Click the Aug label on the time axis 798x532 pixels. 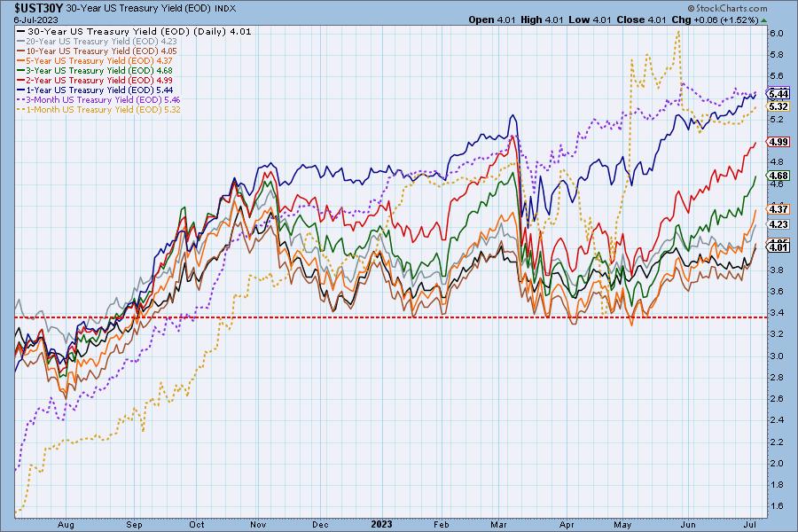click(66, 524)
